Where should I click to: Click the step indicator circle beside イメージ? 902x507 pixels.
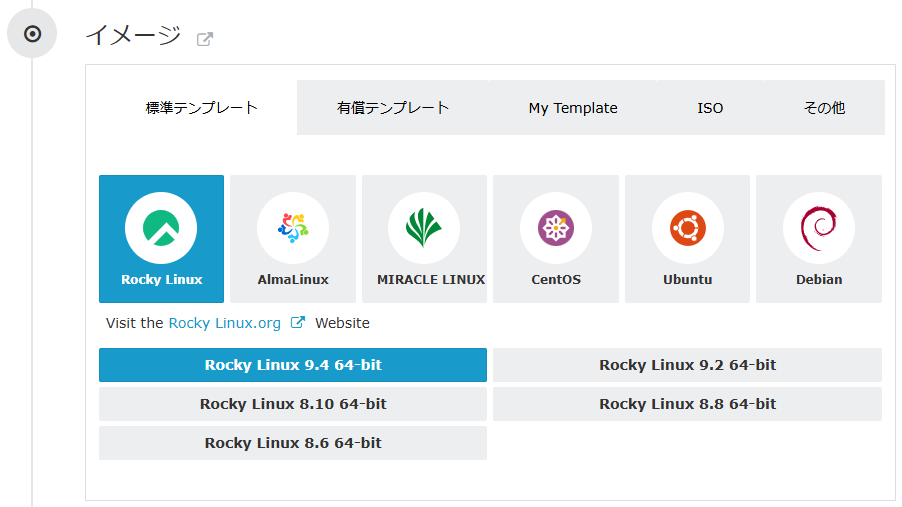[32, 34]
